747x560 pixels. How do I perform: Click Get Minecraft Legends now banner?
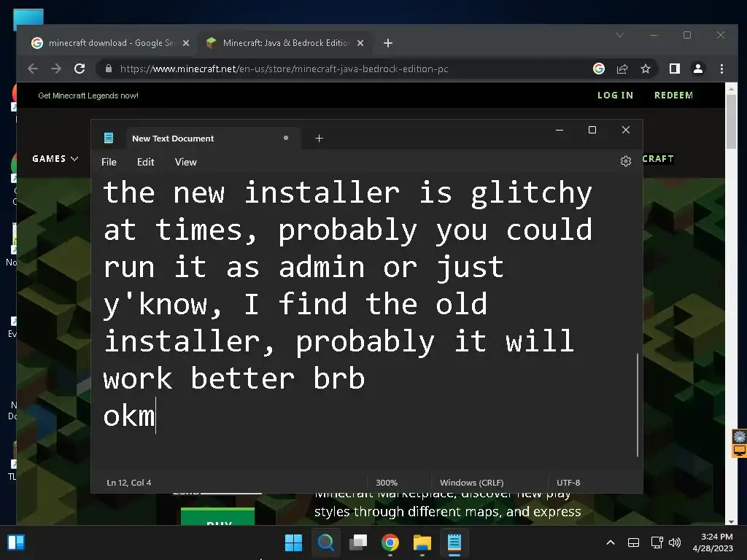(88, 96)
